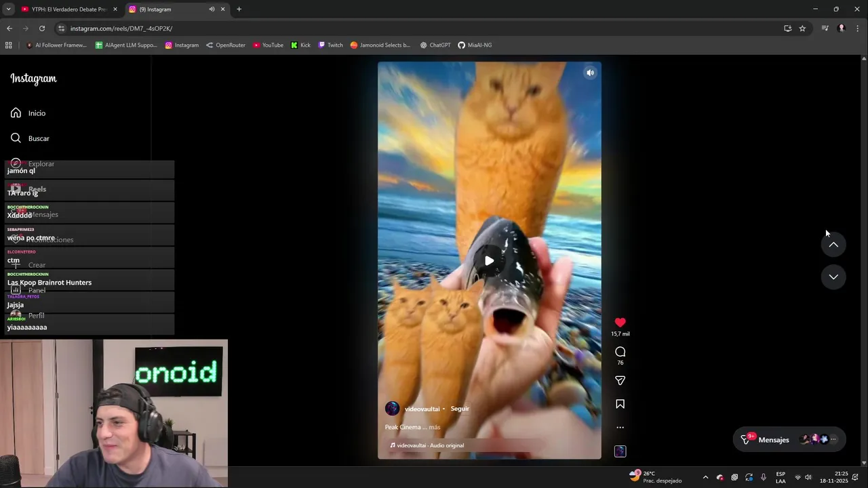Switch ESP LAA input language

pyautogui.click(x=781, y=477)
